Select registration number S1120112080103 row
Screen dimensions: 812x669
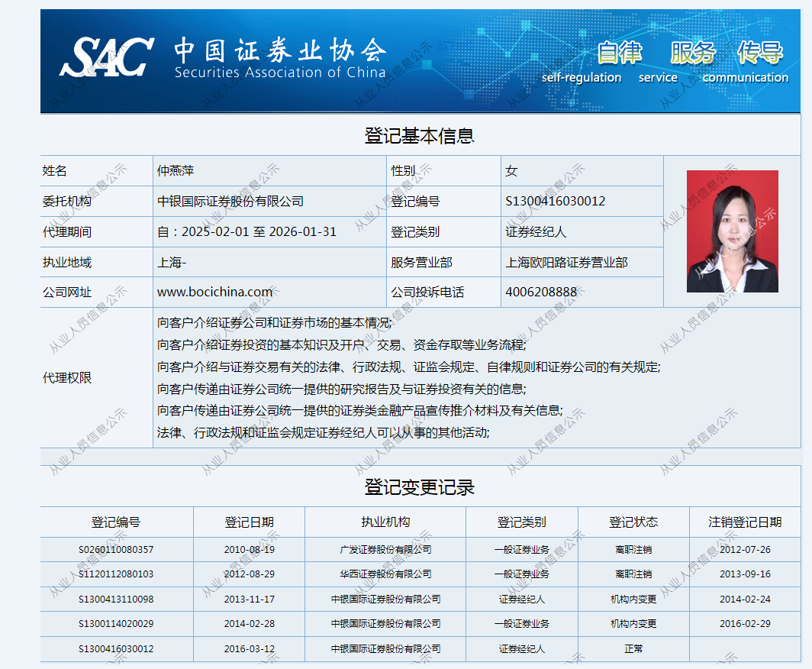coord(116,574)
